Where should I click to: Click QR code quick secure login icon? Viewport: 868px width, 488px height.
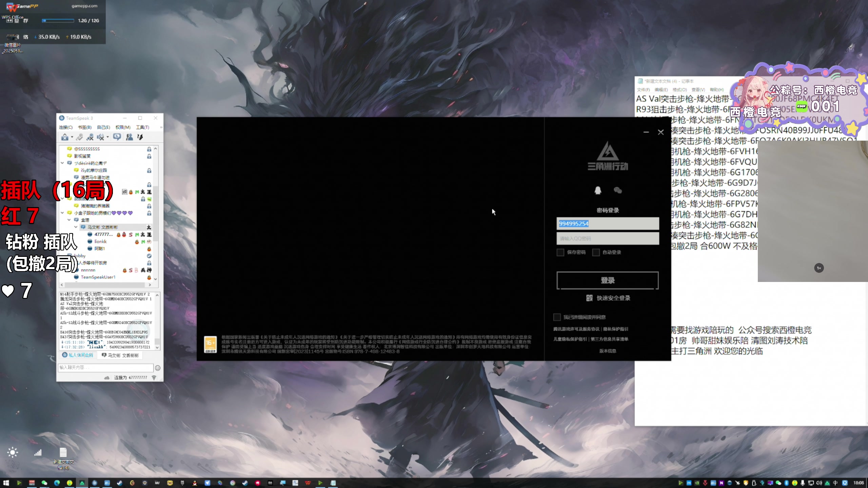click(x=589, y=298)
